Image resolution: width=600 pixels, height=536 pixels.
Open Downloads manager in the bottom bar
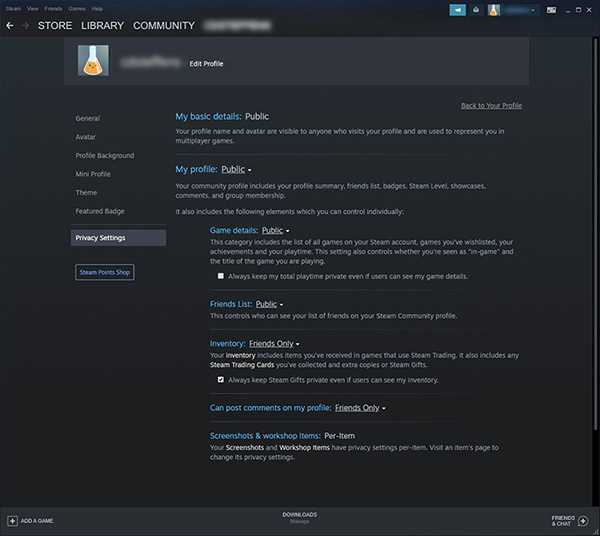pyautogui.click(x=299, y=517)
